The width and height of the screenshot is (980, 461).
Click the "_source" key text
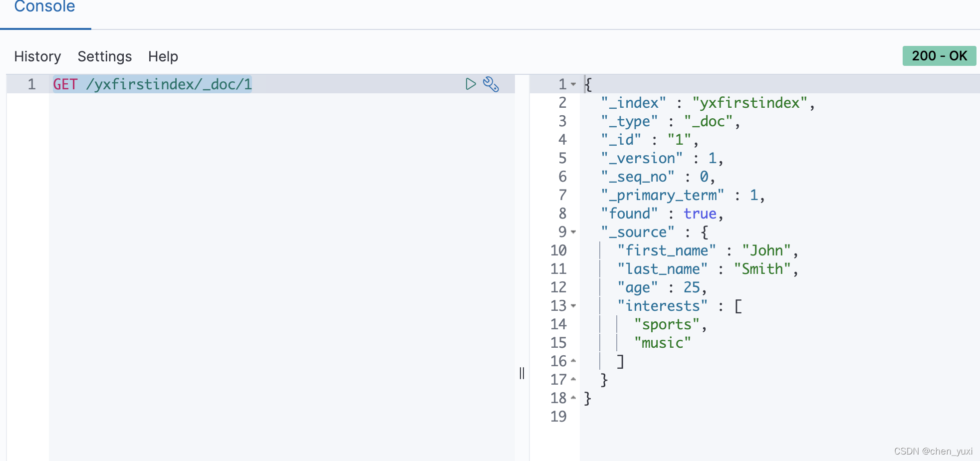coord(638,232)
